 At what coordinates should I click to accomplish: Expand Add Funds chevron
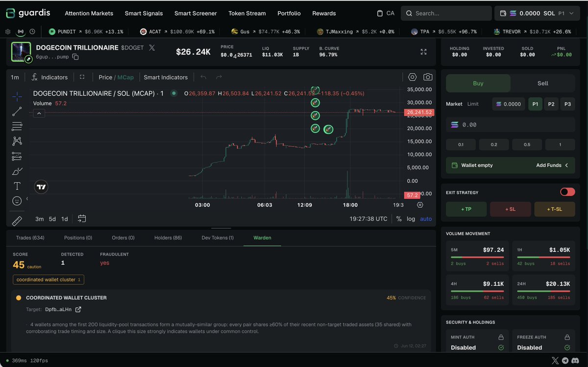[x=567, y=165]
